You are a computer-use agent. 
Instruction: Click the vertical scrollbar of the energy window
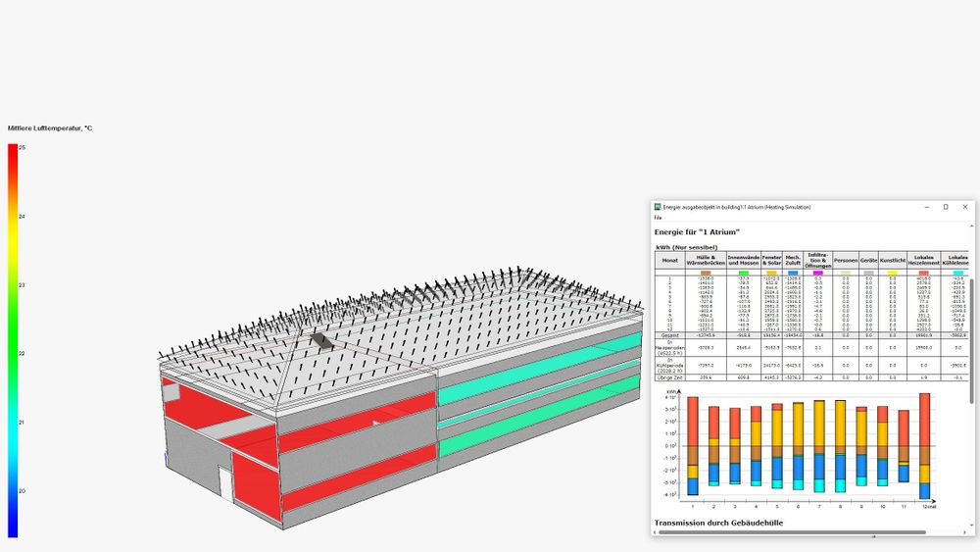[971, 340]
